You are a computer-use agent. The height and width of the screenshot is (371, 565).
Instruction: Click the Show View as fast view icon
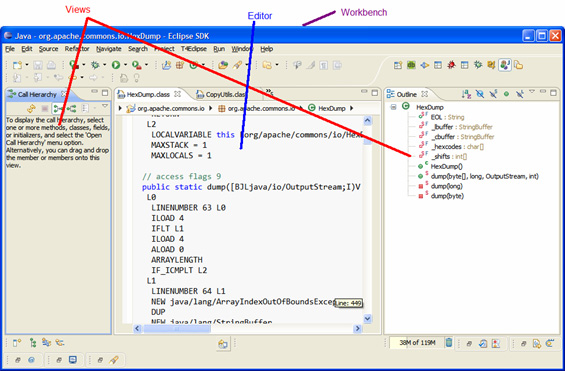[x=17, y=343]
